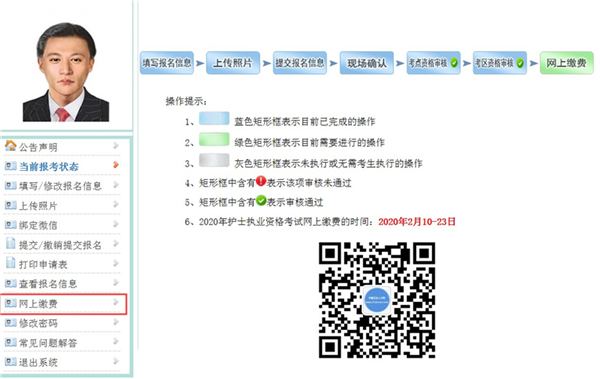Viewport: 600px width, 379px height.
Task: Click the red arrow at right of 当前报考状态
Action: (116, 165)
